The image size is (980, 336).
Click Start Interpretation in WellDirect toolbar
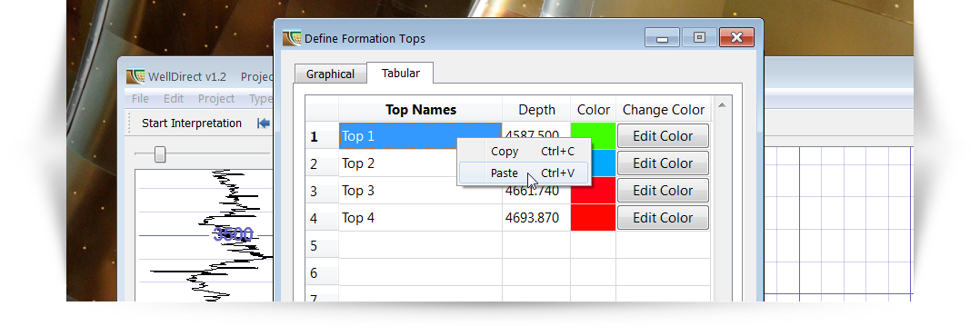[x=192, y=123]
